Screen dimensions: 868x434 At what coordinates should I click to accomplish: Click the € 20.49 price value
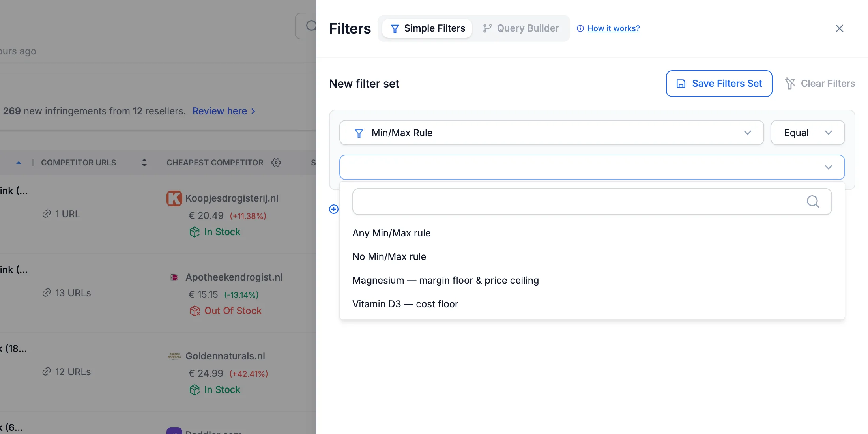point(206,216)
